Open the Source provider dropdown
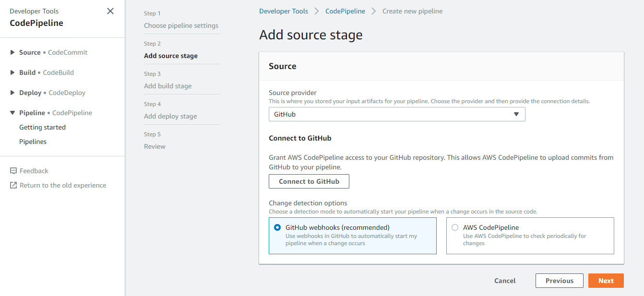Image resolution: width=644 pixels, height=296 pixels. pos(396,114)
